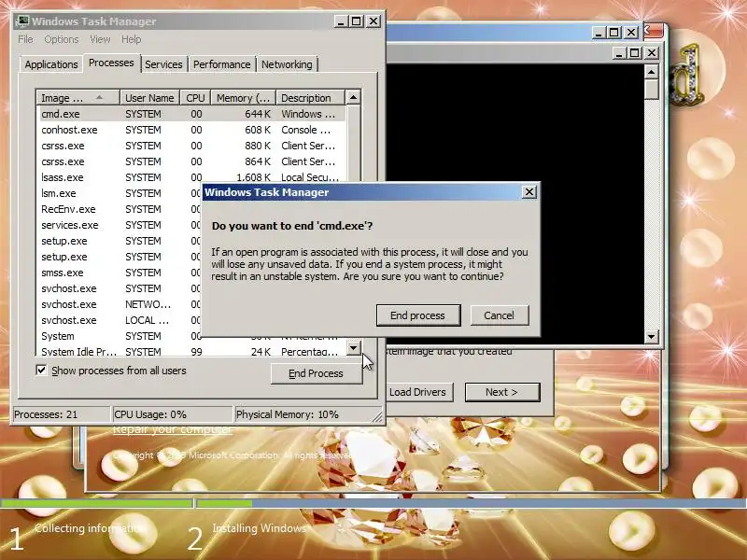
Task: Sort by the Memory column header
Action: click(244, 98)
